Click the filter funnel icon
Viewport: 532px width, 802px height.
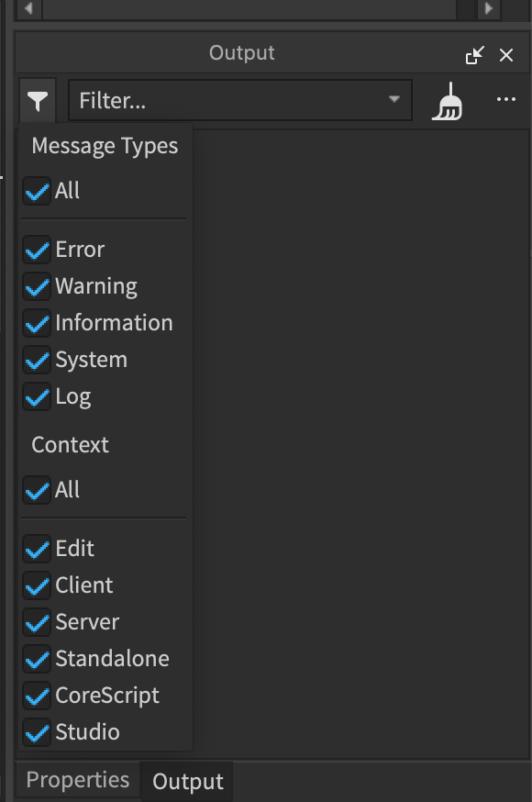[37, 99]
